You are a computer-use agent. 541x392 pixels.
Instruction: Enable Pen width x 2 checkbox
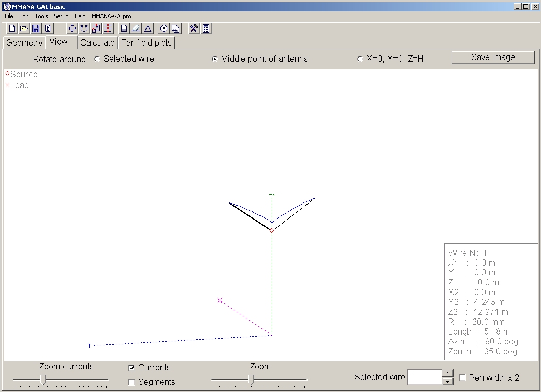coord(462,378)
